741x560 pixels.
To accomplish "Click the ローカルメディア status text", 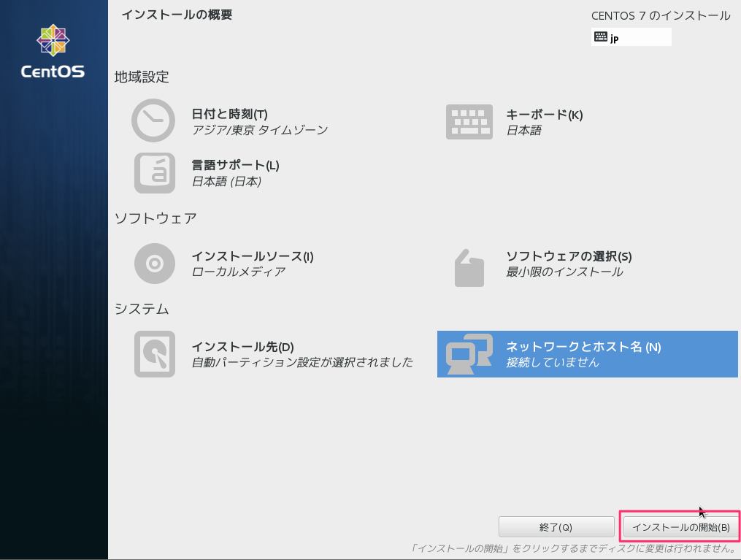I will 239,272.
